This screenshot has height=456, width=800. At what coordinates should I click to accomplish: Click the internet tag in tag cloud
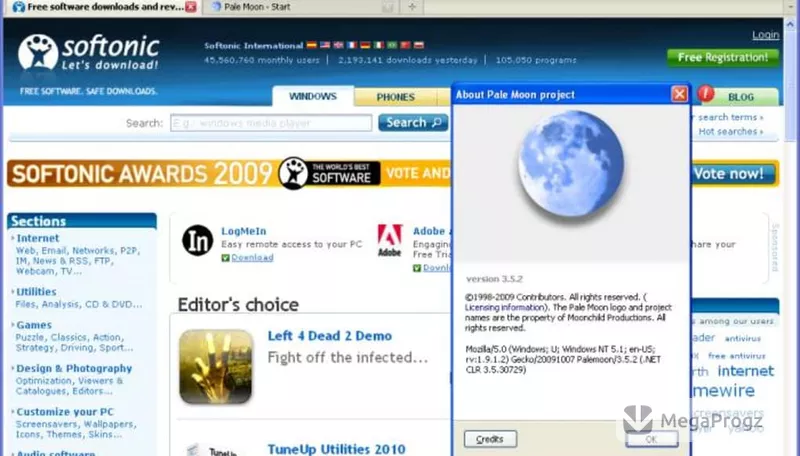[x=745, y=371]
